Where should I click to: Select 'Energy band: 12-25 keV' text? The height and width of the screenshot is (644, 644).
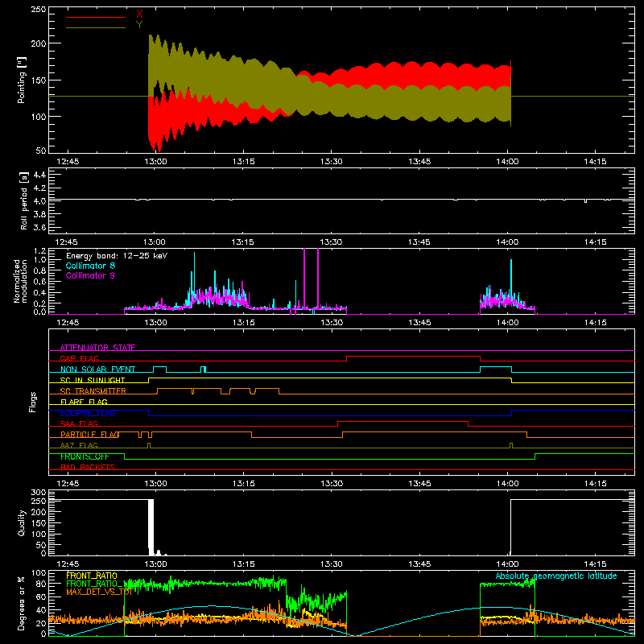pyautogui.click(x=117, y=256)
